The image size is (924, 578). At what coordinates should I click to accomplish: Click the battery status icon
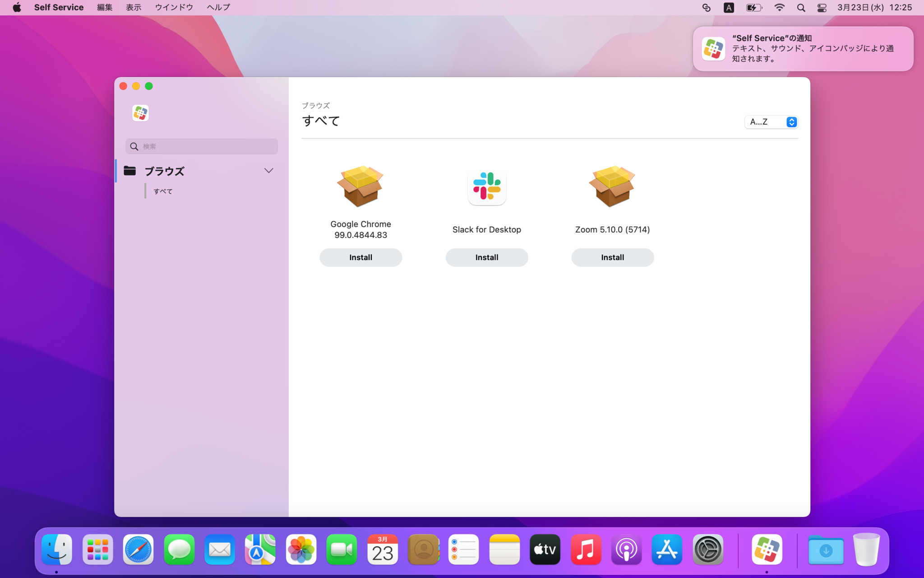click(754, 8)
